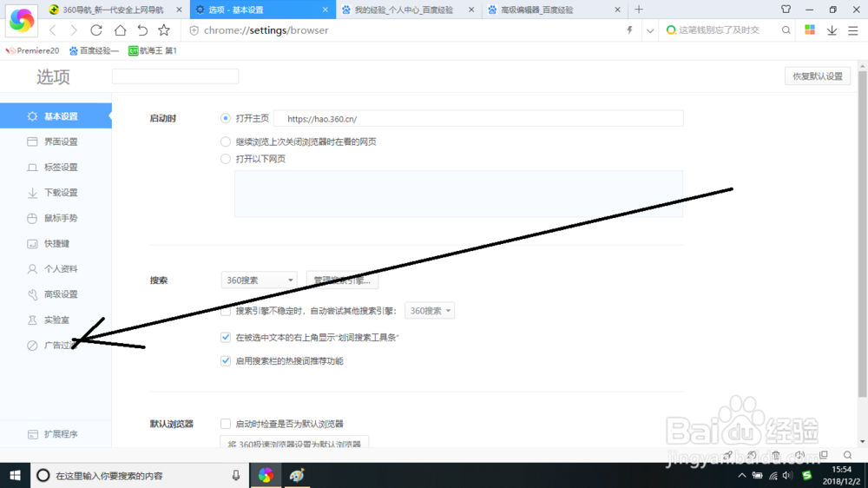
Task: Click 将360极速浏览器设置为默认浏览器 button
Action: click(x=294, y=443)
